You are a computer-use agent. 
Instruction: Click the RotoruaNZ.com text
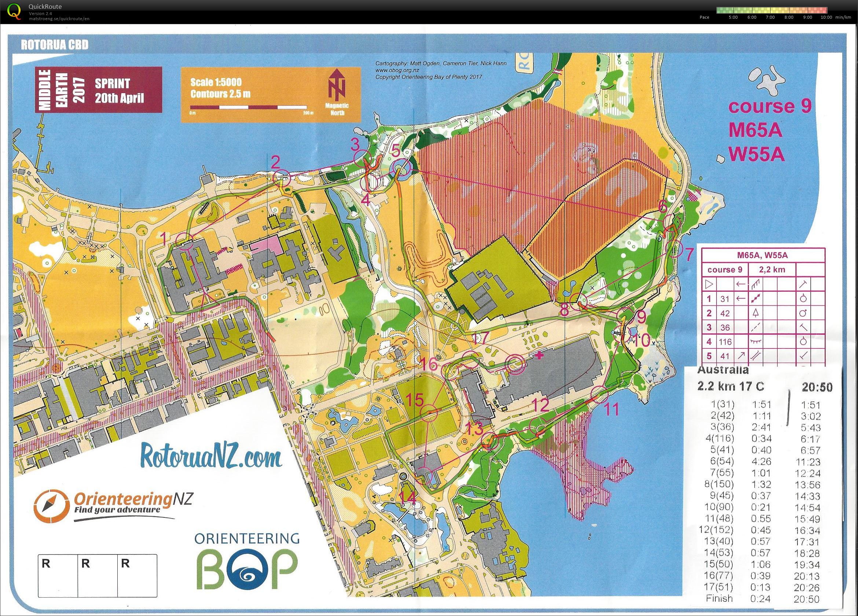[x=212, y=457]
